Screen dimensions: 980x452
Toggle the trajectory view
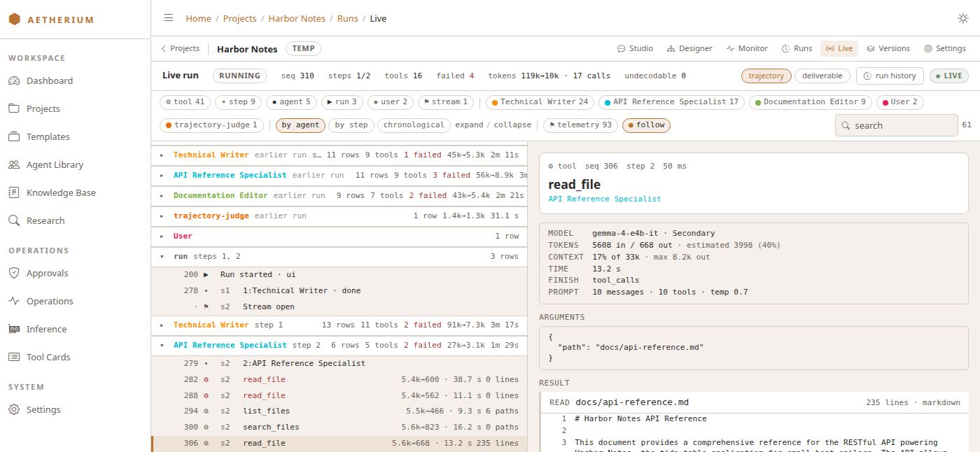766,76
